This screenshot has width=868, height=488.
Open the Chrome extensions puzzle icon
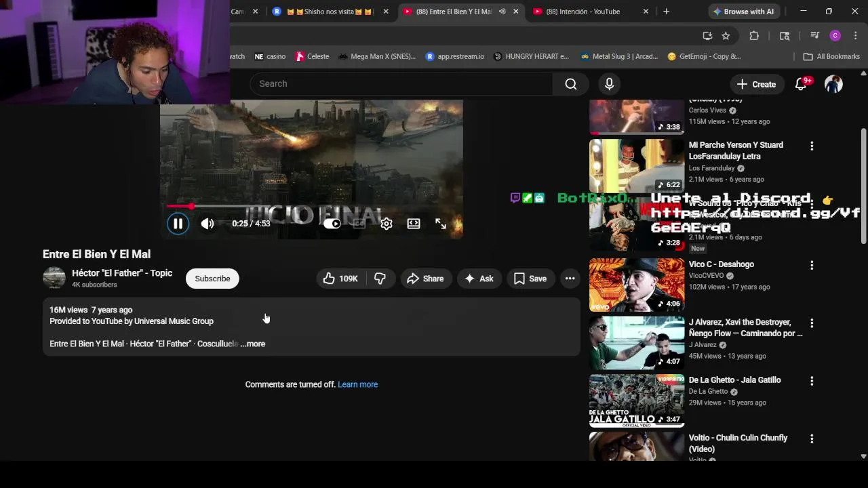click(x=754, y=36)
